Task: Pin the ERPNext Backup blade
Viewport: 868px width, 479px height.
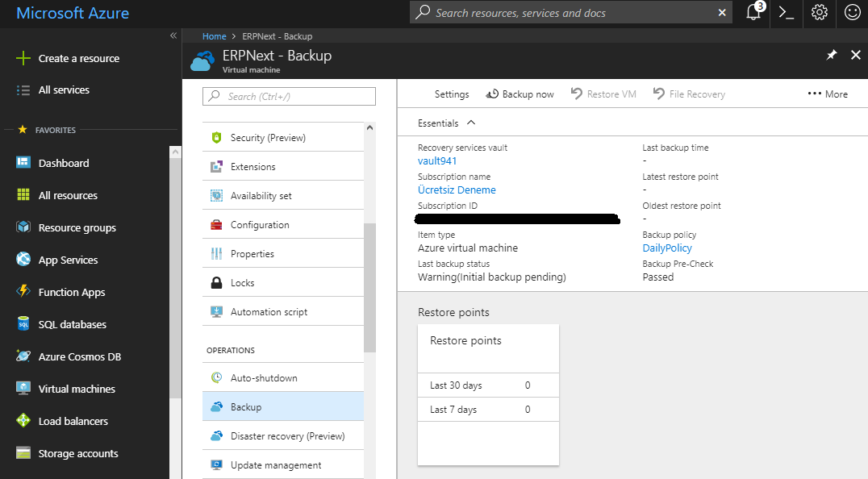Action: (832, 55)
